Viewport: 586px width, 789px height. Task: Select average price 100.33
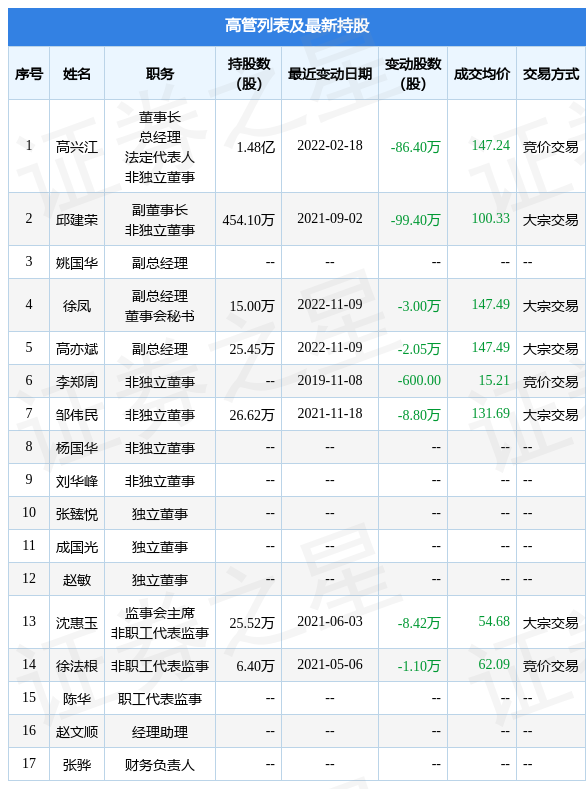point(490,218)
